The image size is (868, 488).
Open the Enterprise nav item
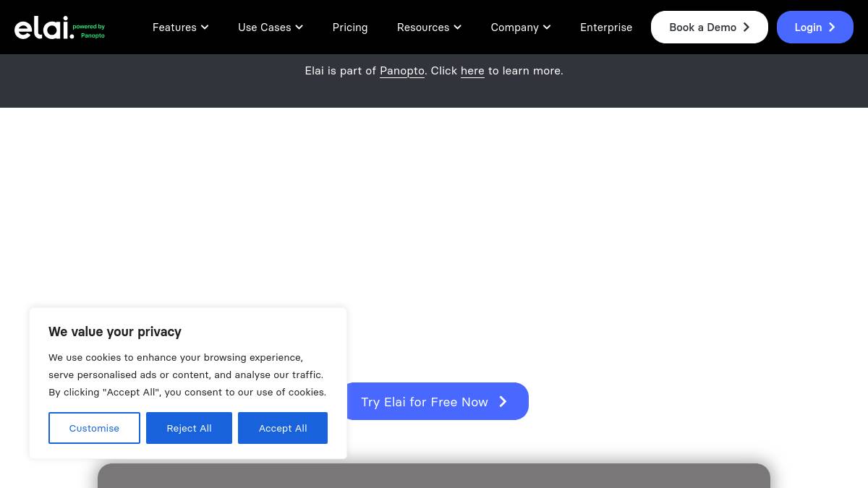(x=606, y=27)
